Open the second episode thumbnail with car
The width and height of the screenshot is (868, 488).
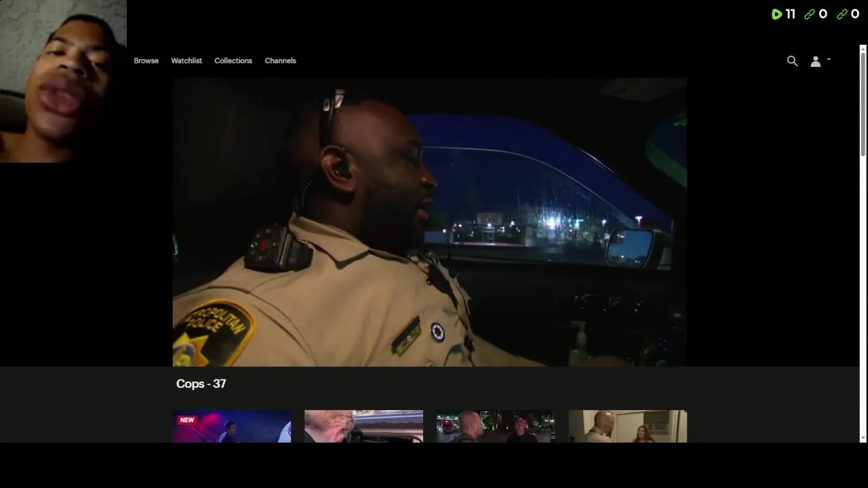[363, 426]
